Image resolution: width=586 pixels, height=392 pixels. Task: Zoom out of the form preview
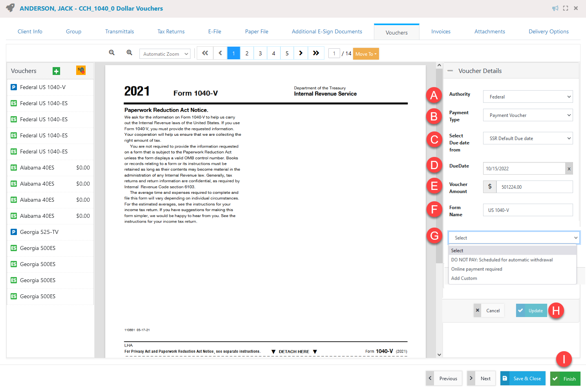(x=112, y=52)
